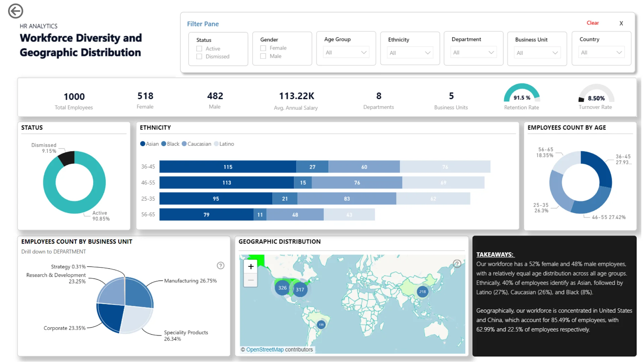Click Black legend swatch
Viewport: 644px width, 362px height.
(x=164, y=144)
